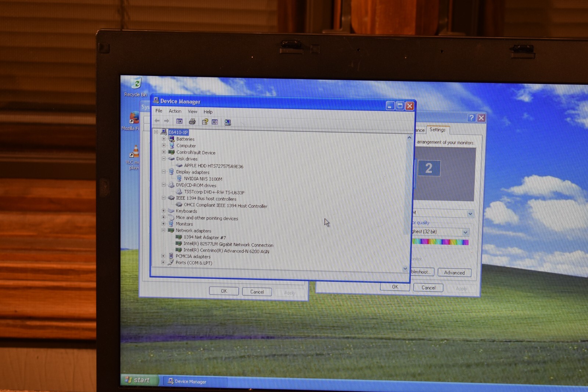Select OHCI Compliant IEEE 1394 Host Controller
This screenshot has width=588, height=392.
(225, 206)
